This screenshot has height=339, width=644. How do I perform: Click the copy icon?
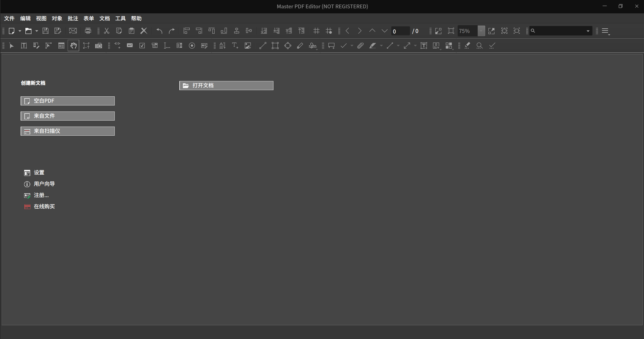(119, 31)
